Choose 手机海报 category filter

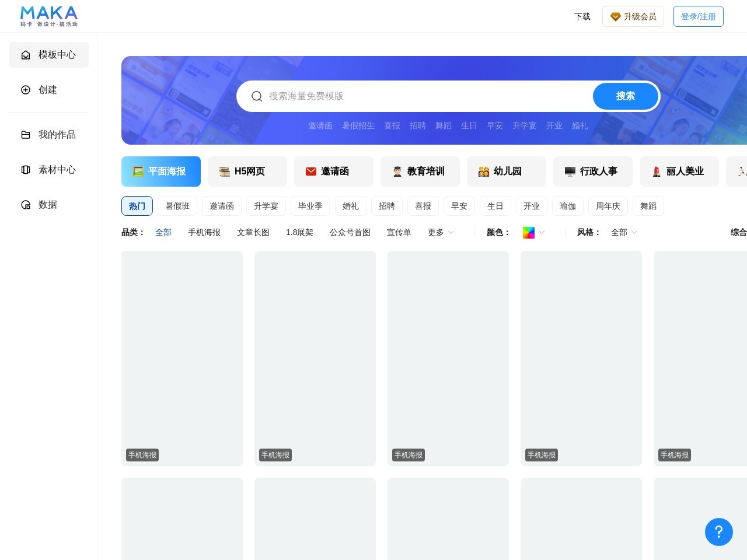click(x=204, y=232)
